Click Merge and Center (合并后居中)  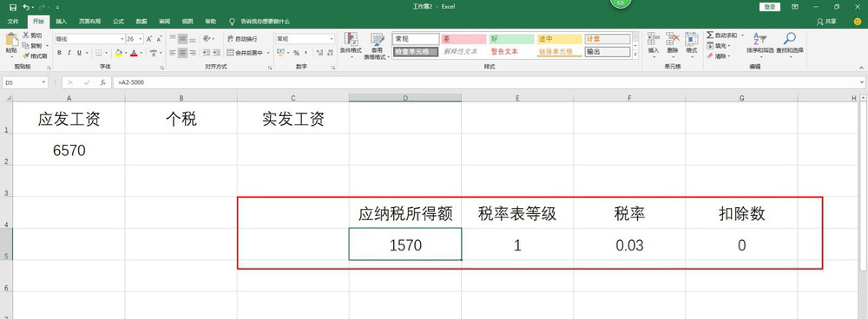[x=246, y=53]
